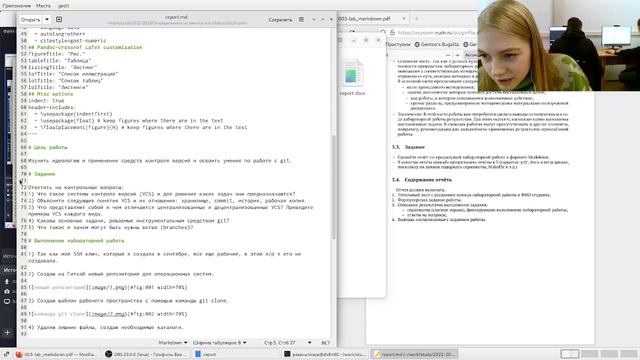
Task: Open the Места menu in top panel
Action: (x=43, y=6)
